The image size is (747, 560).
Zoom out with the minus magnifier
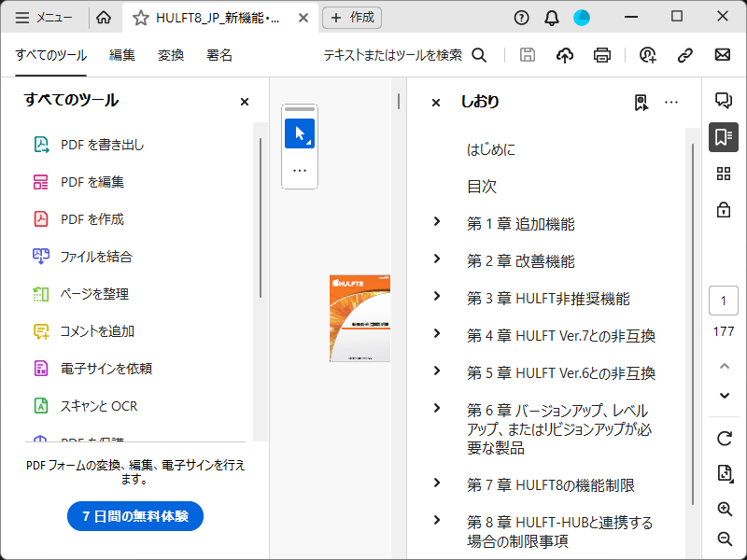[725, 539]
